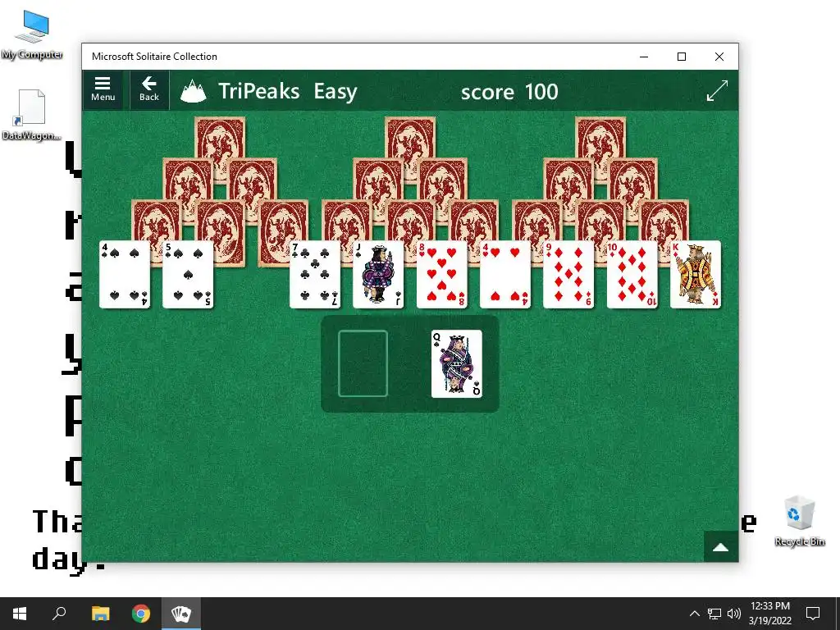The width and height of the screenshot is (840, 630).
Task: Open the notification center icon
Action: coord(813,614)
